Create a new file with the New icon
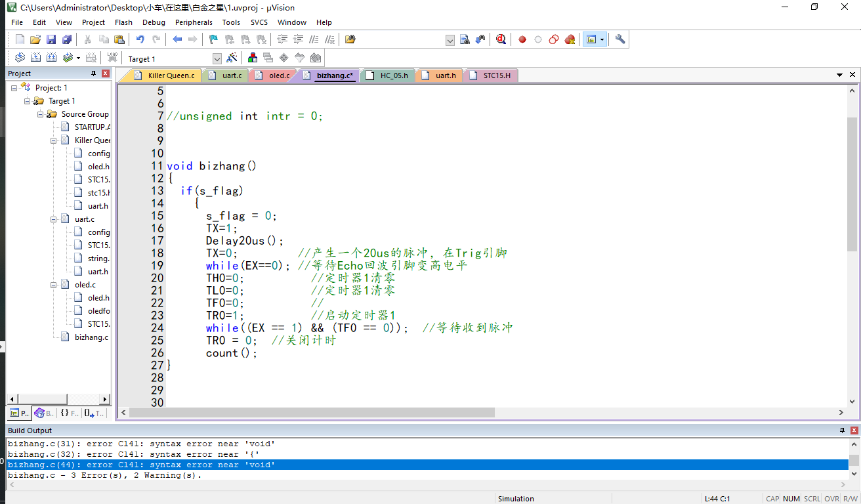 pos(20,39)
